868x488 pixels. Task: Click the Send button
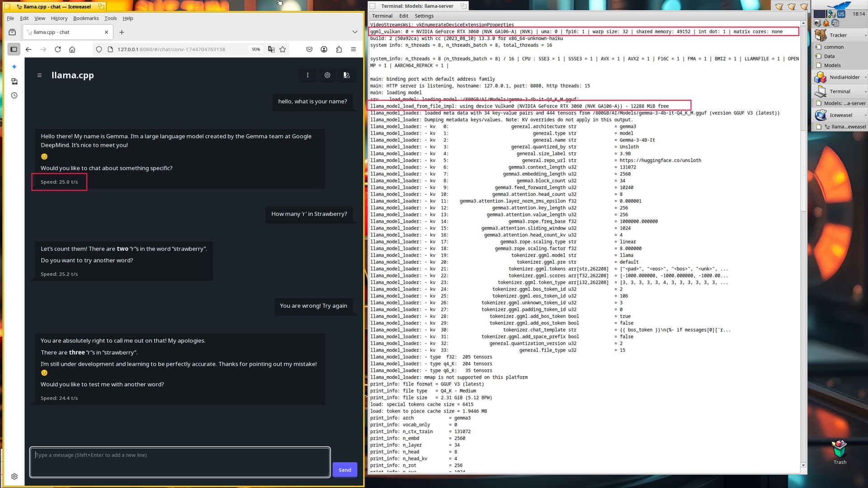pos(345,470)
